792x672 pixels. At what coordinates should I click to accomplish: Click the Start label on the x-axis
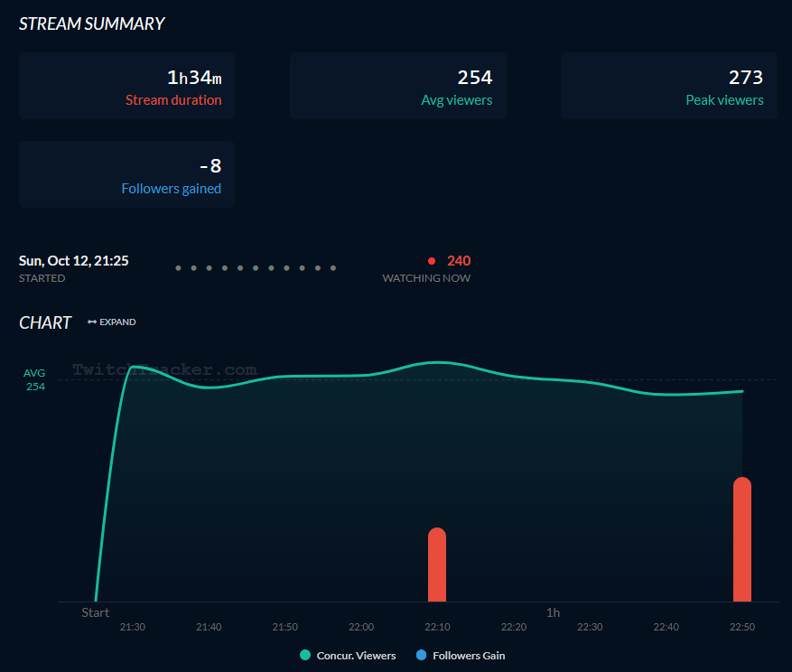(96, 612)
